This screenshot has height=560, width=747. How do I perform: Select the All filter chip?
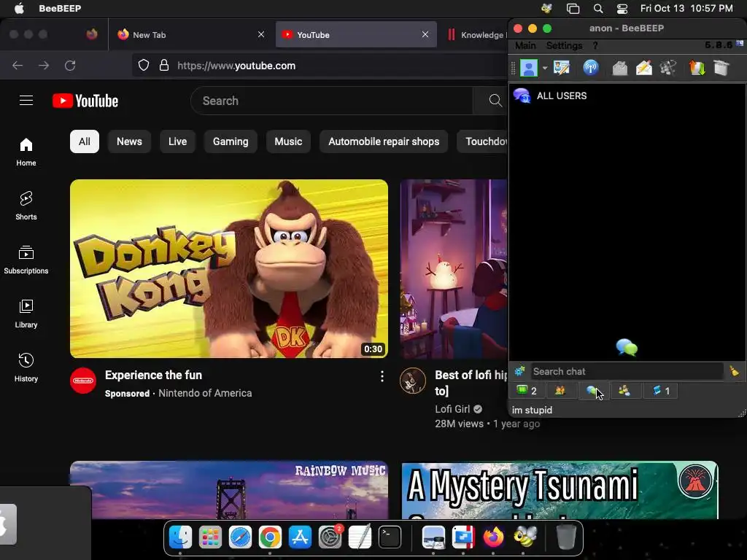[x=85, y=141]
